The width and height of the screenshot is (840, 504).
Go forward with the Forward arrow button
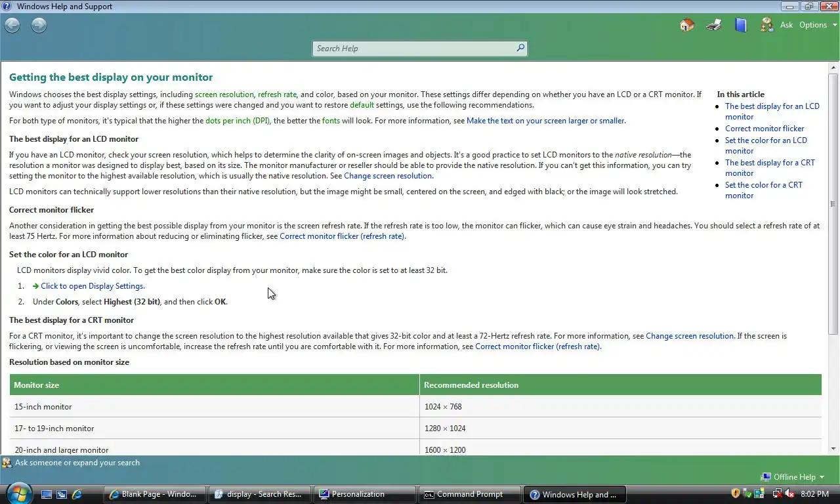(39, 26)
